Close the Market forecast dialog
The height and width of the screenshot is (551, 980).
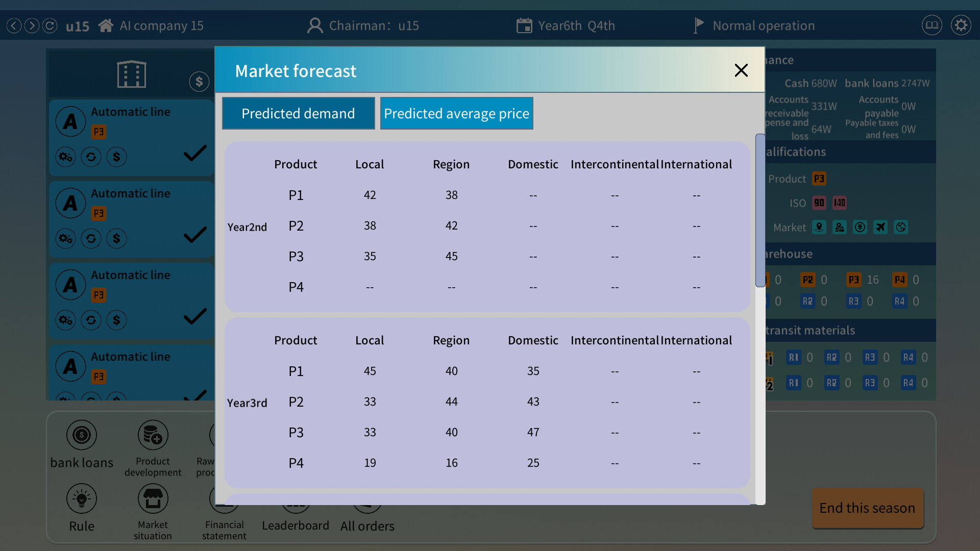pyautogui.click(x=741, y=70)
